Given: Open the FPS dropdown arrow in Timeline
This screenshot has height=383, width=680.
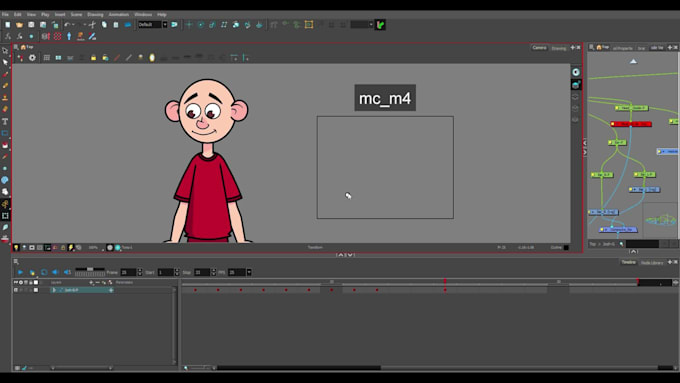Looking at the screenshot, I should tap(249, 272).
